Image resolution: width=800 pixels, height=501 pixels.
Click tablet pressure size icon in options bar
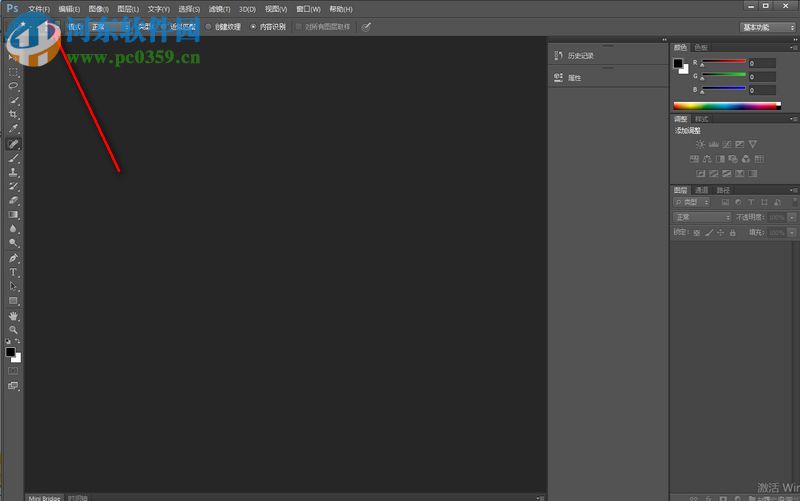tap(366, 27)
